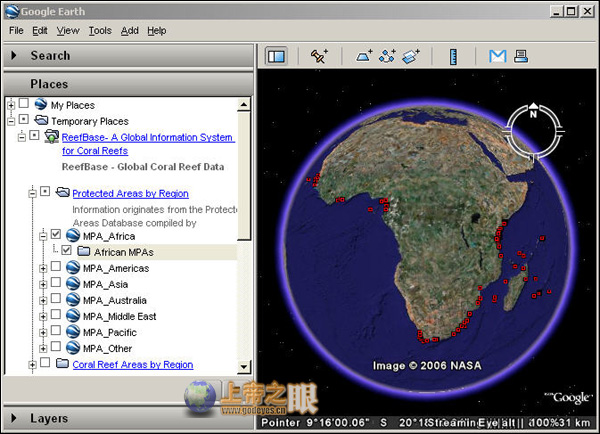The image size is (600, 434).
Task: Click the MPA_Australia globe icon
Action: pyautogui.click(x=73, y=300)
